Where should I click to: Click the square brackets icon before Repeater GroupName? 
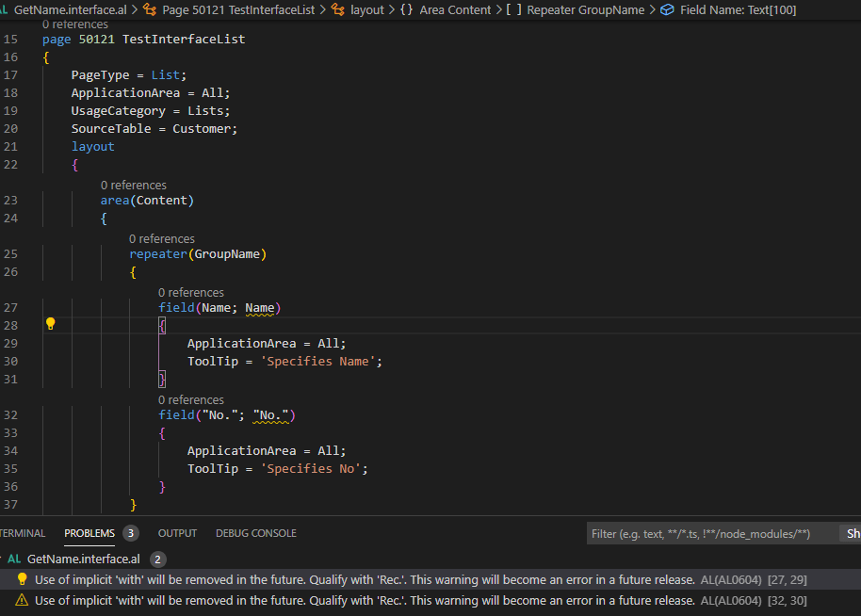pyautogui.click(x=514, y=9)
